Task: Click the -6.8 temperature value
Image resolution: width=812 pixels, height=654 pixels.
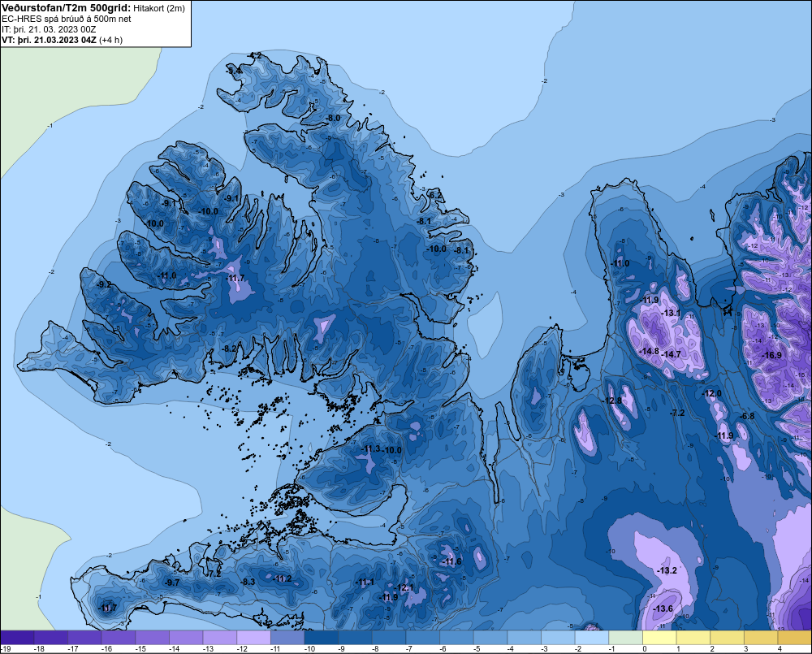Action: pyautogui.click(x=747, y=416)
